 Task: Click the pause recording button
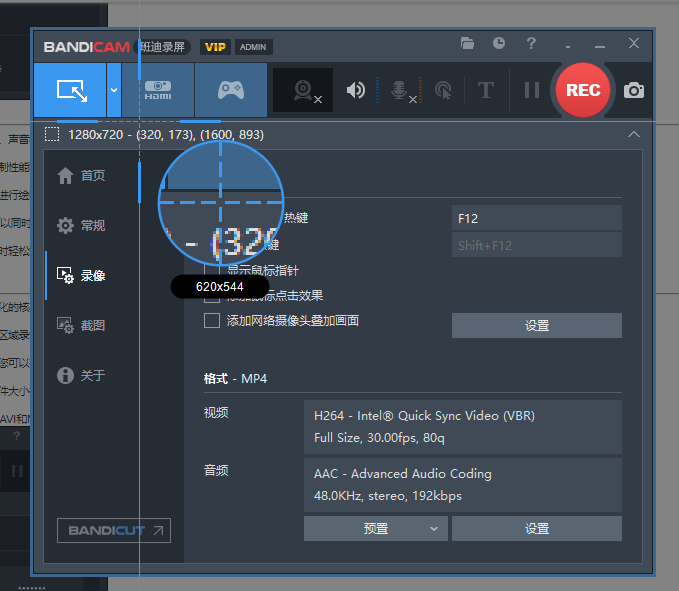pyautogui.click(x=532, y=90)
